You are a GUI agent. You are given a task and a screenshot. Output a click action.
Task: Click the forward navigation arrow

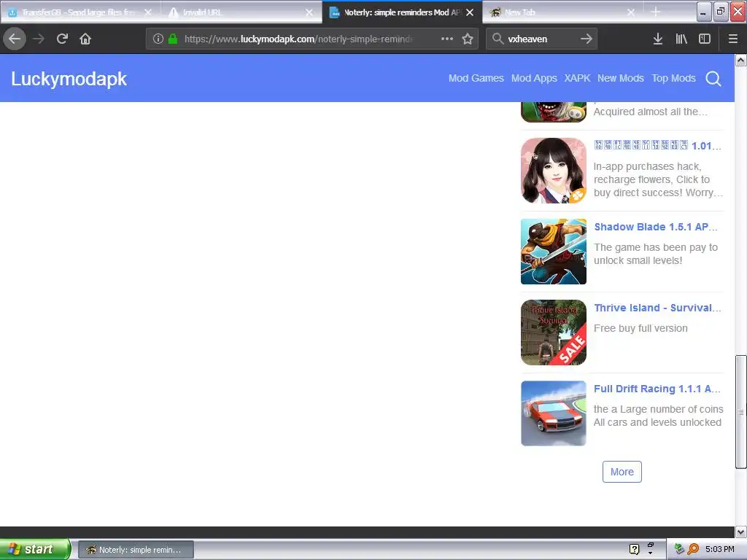(39, 39)
